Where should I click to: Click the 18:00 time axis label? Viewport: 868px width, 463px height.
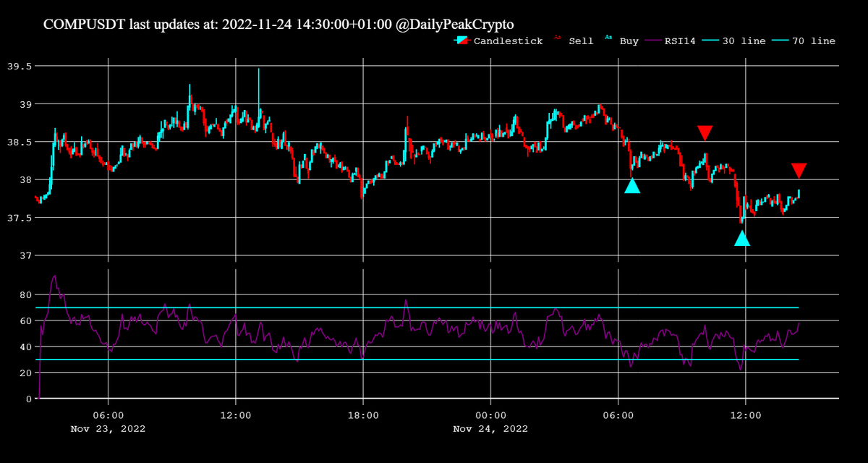pyautogui.click(x=363, y=415)
